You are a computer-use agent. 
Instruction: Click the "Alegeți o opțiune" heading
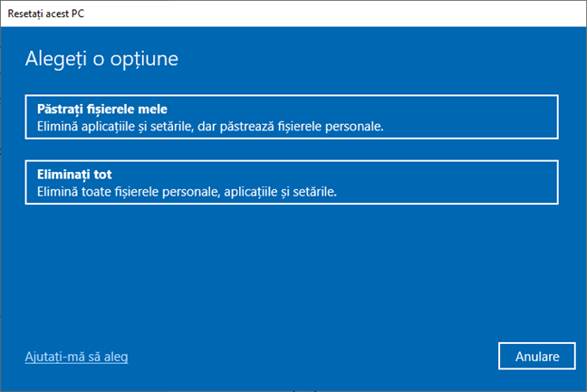tap(101, 60)
